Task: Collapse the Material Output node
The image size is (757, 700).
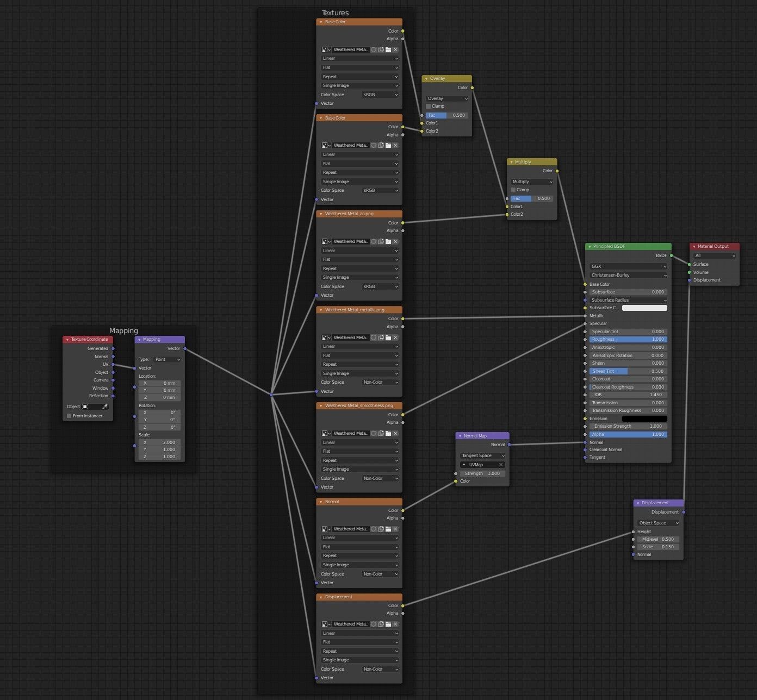Action: (x=694, y=247)
